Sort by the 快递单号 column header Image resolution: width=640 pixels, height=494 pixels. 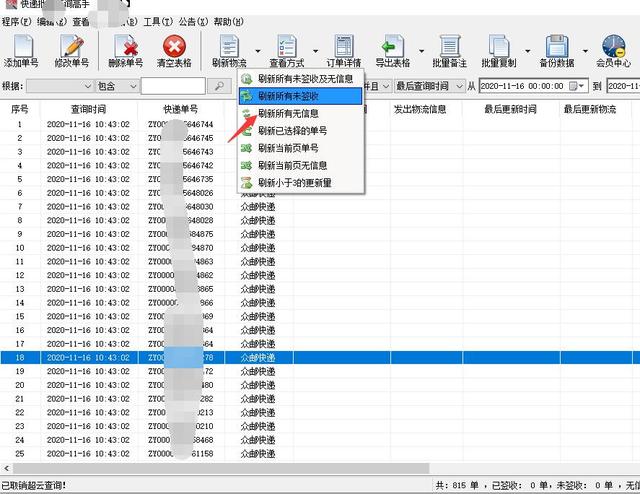pos(181,109)
